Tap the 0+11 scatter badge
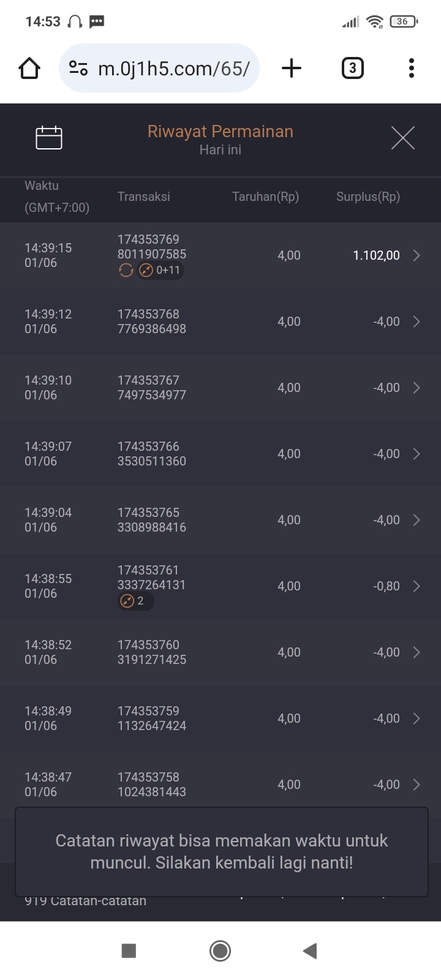441x980 pixels. pyautogui.click(x=160, y=270)
